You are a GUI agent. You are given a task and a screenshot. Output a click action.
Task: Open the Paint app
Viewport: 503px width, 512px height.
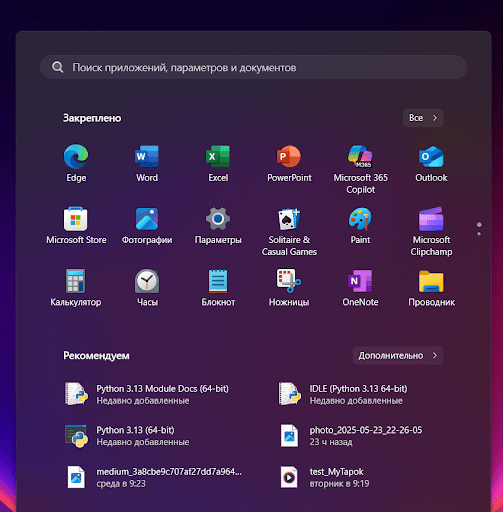click(x=360, y=226)
